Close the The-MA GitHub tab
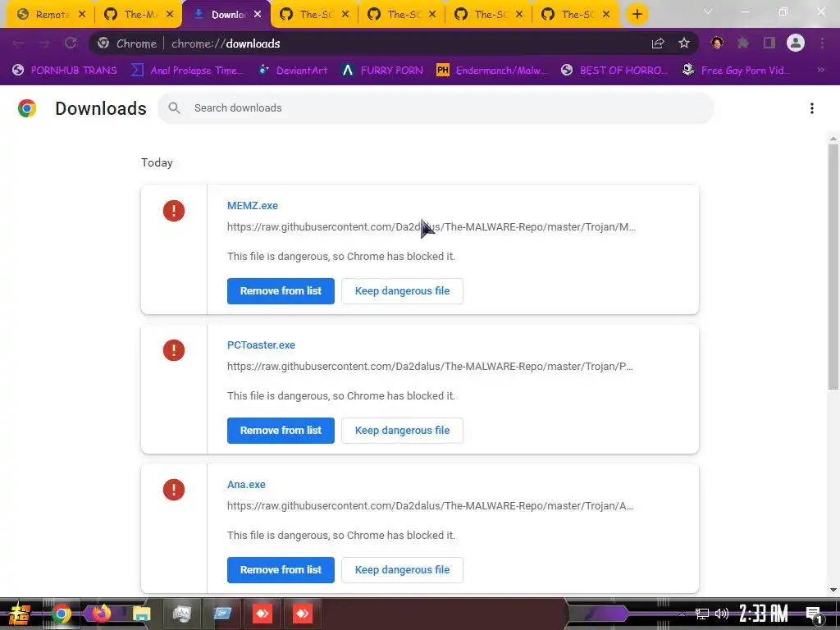Screen dimensions: 840x630 pyautogui.click(x=170, y=15)
